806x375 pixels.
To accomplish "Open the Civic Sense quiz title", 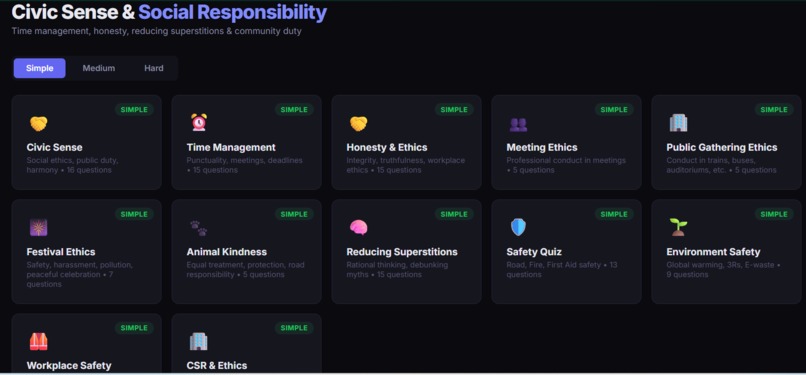I will coord(54,147).
